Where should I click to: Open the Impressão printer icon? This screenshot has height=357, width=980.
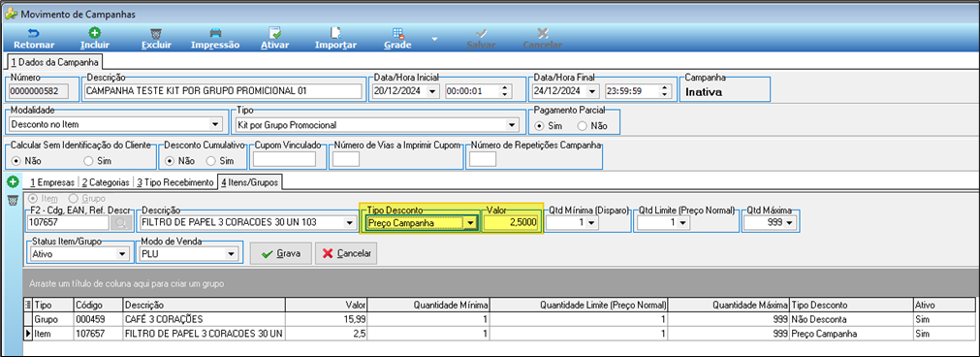(x=215, y=33)
